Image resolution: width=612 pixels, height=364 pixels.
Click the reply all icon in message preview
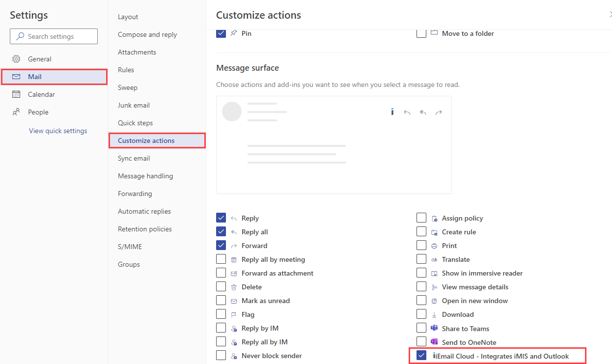coord(422,112)
